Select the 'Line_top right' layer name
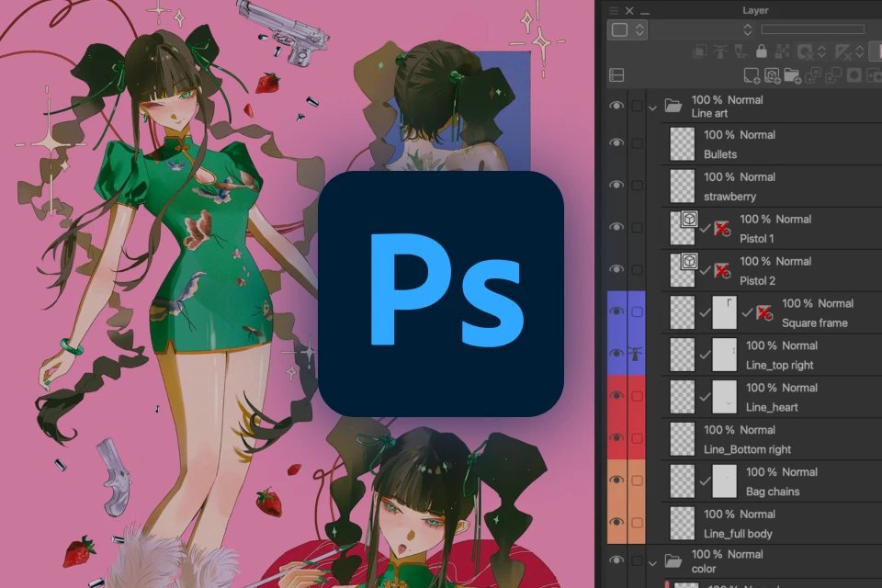The width and height of the screenshot is (882, 588). click(x=780, y=365)
